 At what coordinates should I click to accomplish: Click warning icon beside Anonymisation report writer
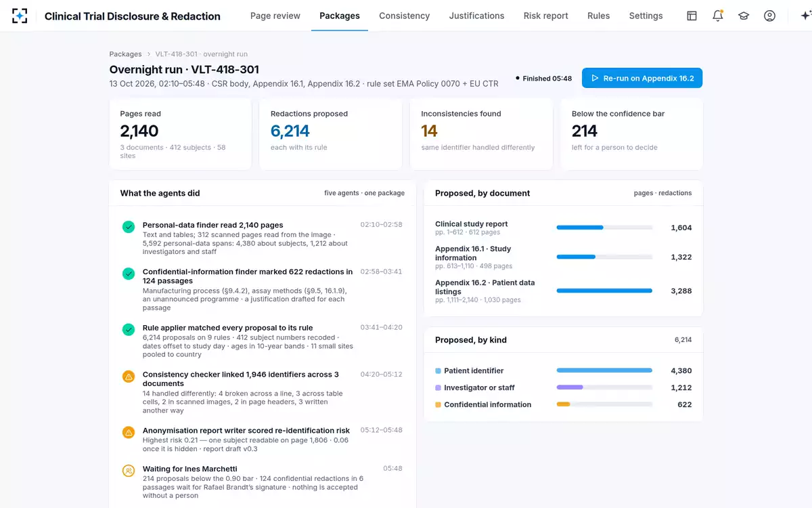(129, 432)
